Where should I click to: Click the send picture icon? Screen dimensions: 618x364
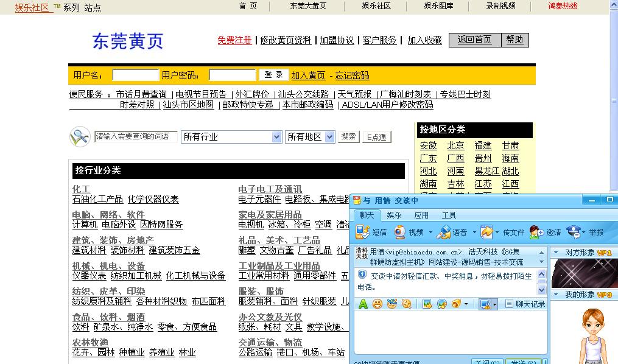click(x=427, y=304)
